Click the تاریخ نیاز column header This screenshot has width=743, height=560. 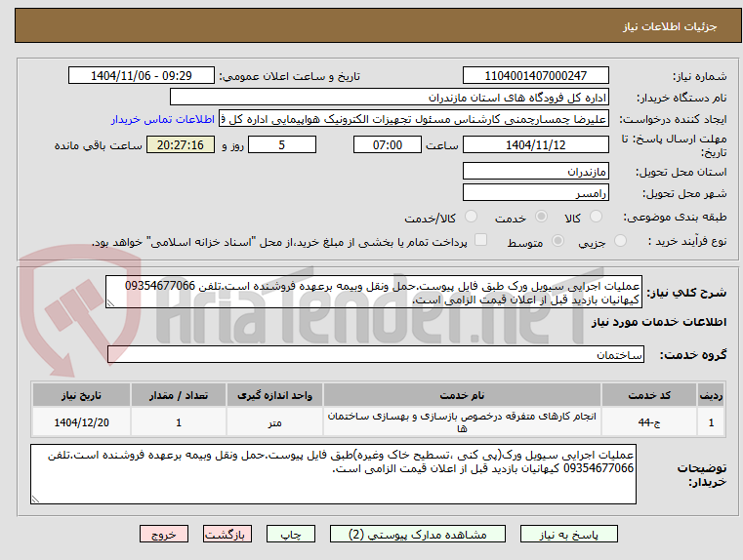[x=81, y=395]
